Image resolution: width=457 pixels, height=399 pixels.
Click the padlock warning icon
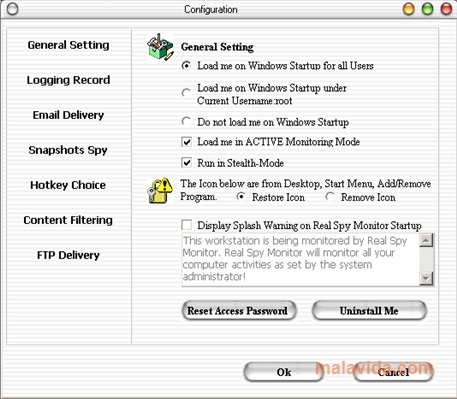click(x=160, y=191)
